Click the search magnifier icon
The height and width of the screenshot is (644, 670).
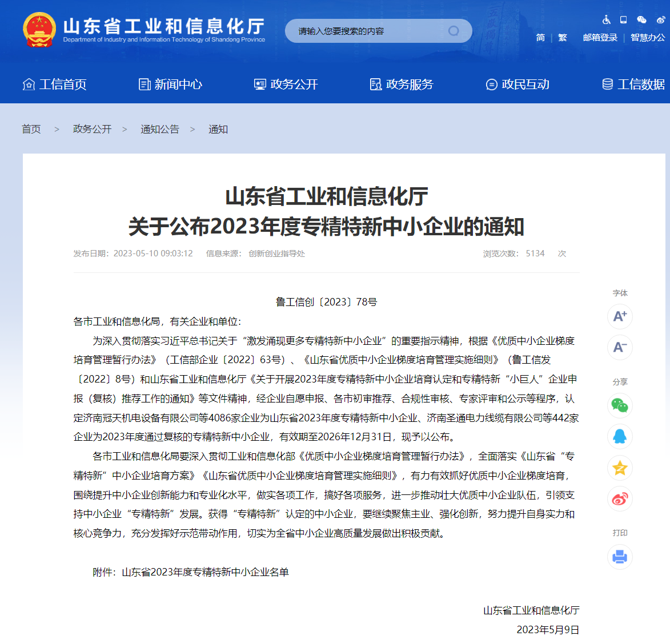tap(454, 31)
